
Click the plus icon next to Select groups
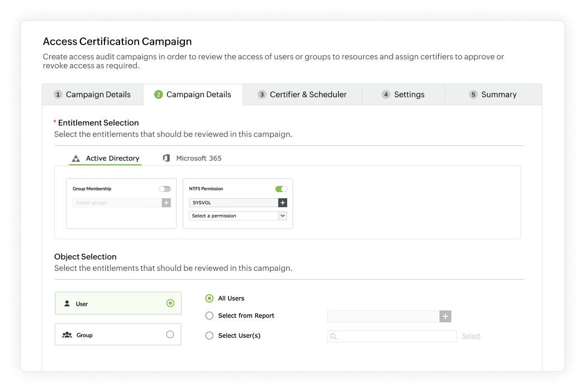166,203
